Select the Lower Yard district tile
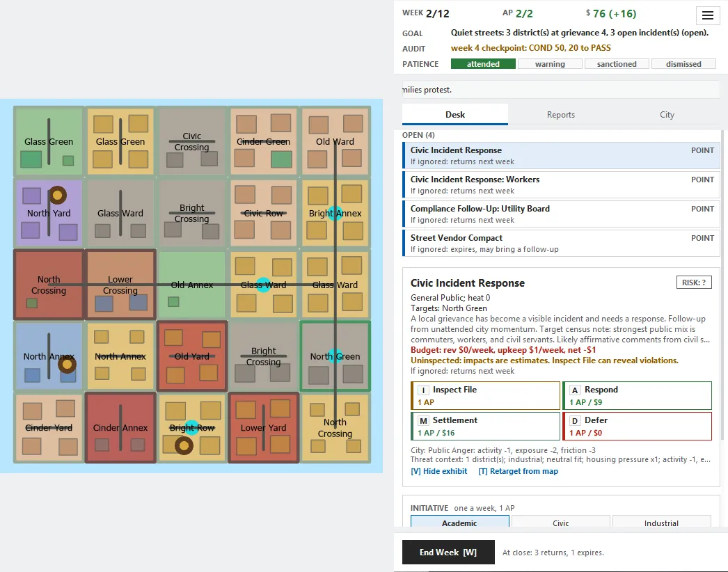The height and width of the screenshot is (572, 728). click(x=263, y=427)
